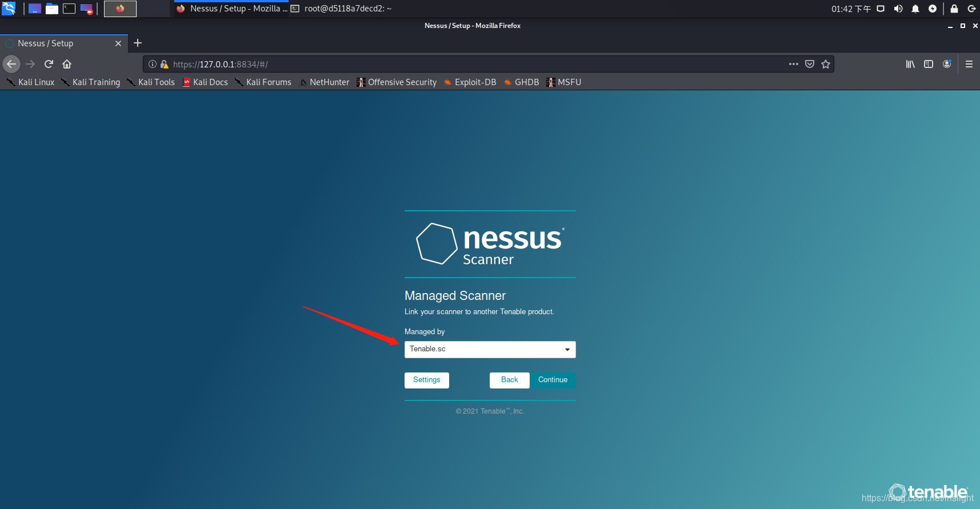Open the Kali Docs bookmark
The height and width of the screenshot is (509, 980).
[x=205, y=82]
